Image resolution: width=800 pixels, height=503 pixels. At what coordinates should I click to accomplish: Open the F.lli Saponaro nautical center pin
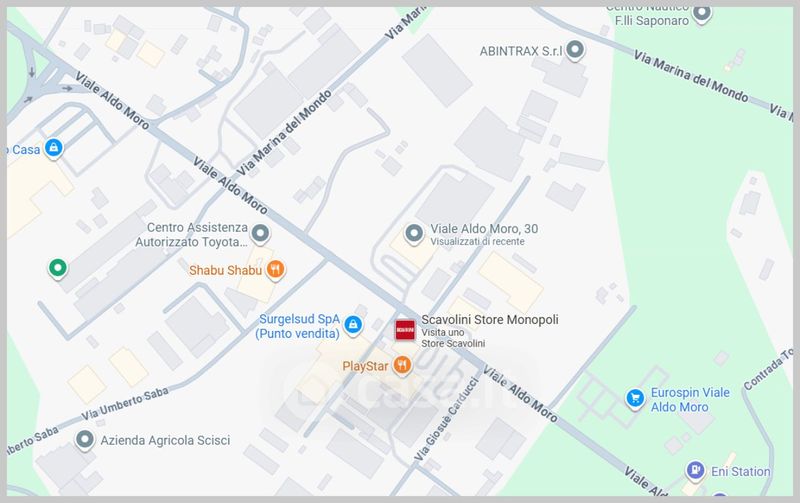[x=702, y=13]
